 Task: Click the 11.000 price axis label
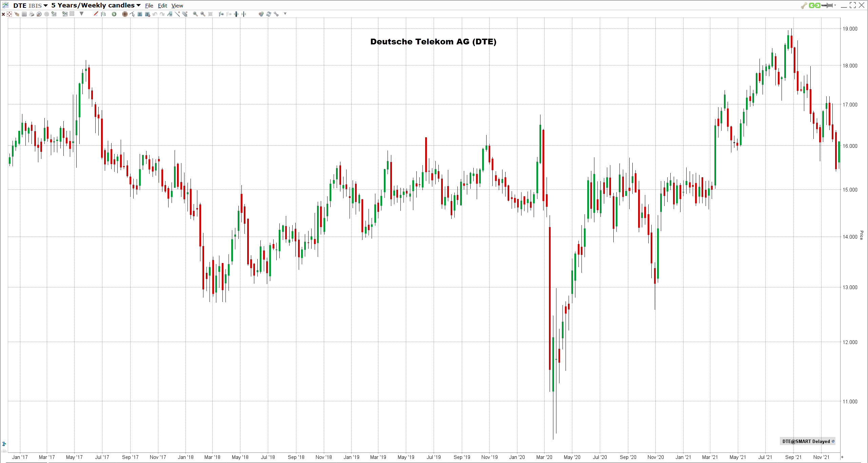(850, 402)
